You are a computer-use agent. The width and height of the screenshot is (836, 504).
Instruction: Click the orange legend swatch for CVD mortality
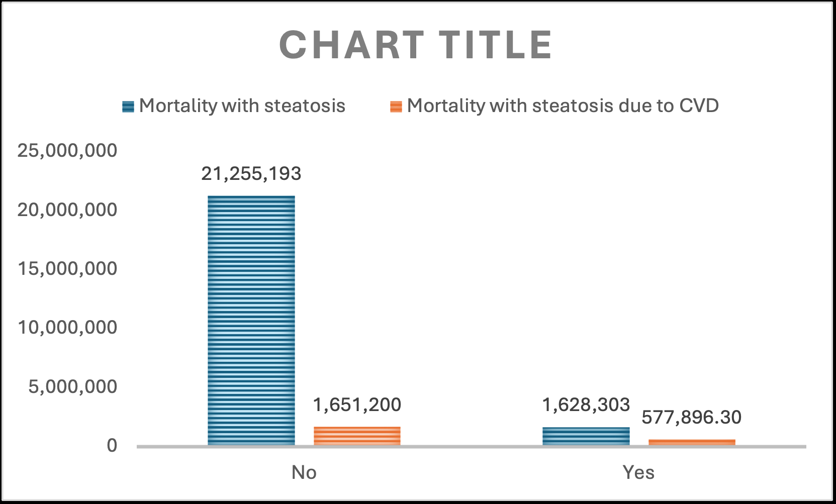(x=396, y=107)
